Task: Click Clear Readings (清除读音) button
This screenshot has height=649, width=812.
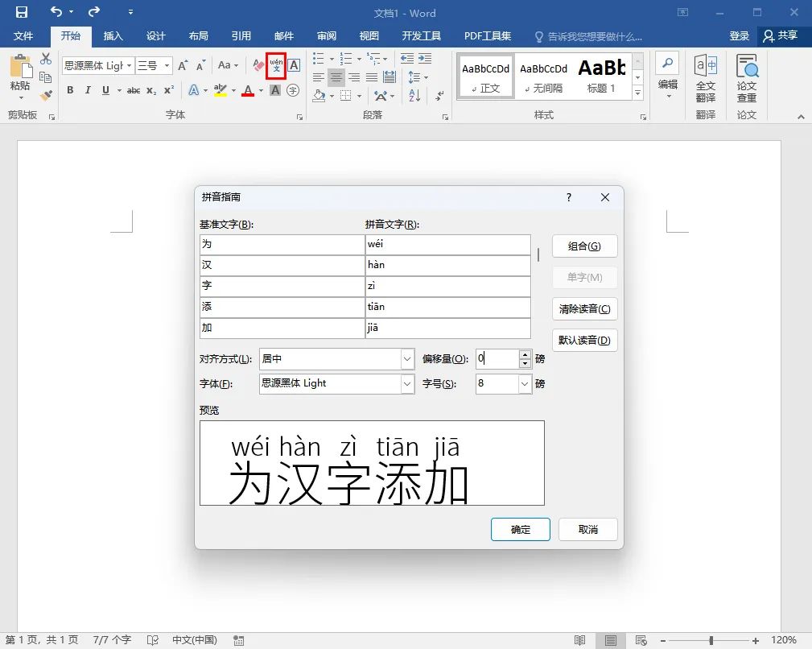Action: point(585,308)
